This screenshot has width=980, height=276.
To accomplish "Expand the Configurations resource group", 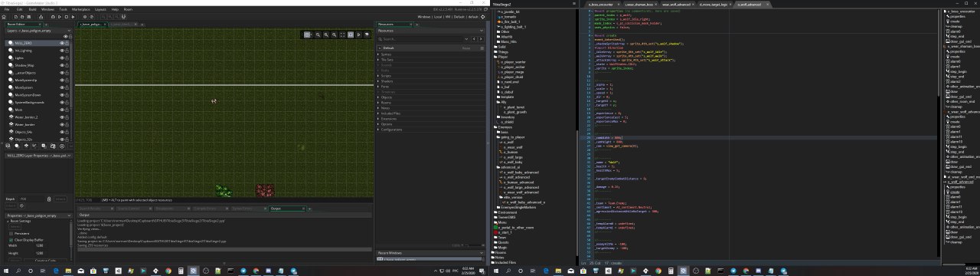I will (377, 130).
